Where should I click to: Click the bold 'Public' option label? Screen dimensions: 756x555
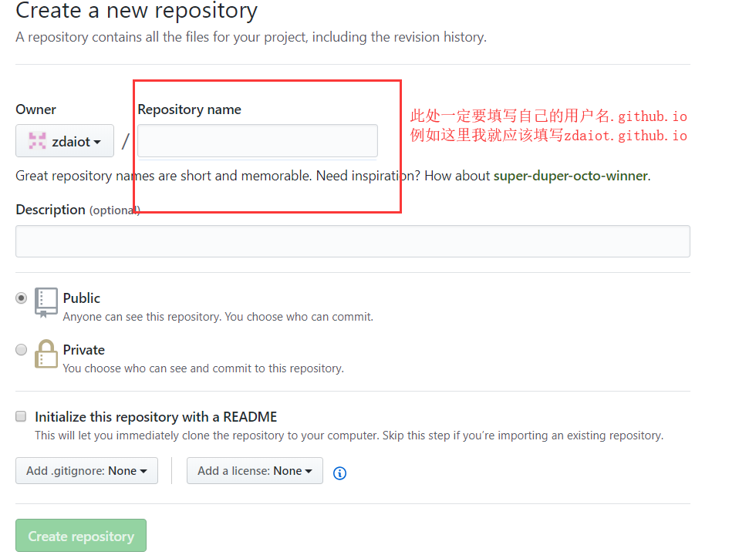pos(82,298)
